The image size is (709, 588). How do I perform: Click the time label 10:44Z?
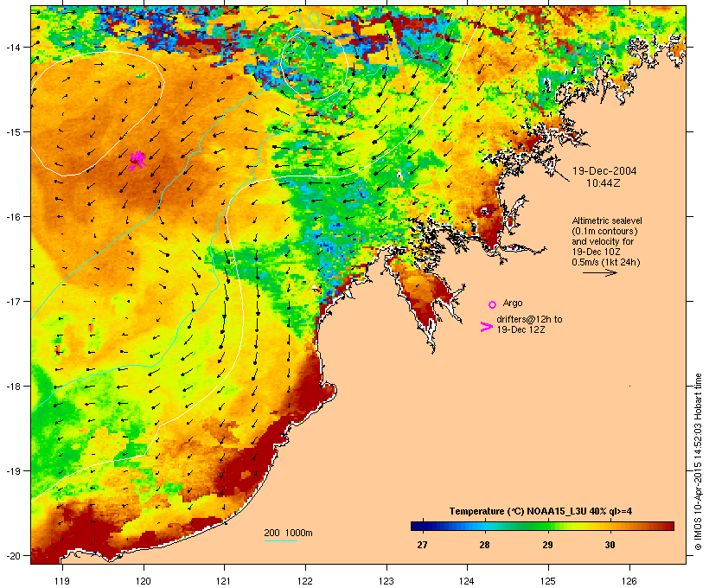604,183
